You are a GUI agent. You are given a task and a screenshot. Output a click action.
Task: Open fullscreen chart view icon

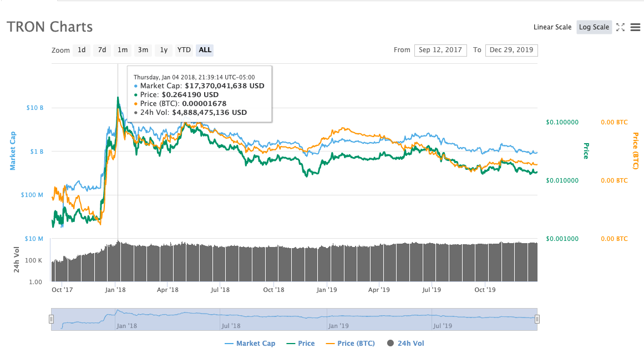[620, 27]
